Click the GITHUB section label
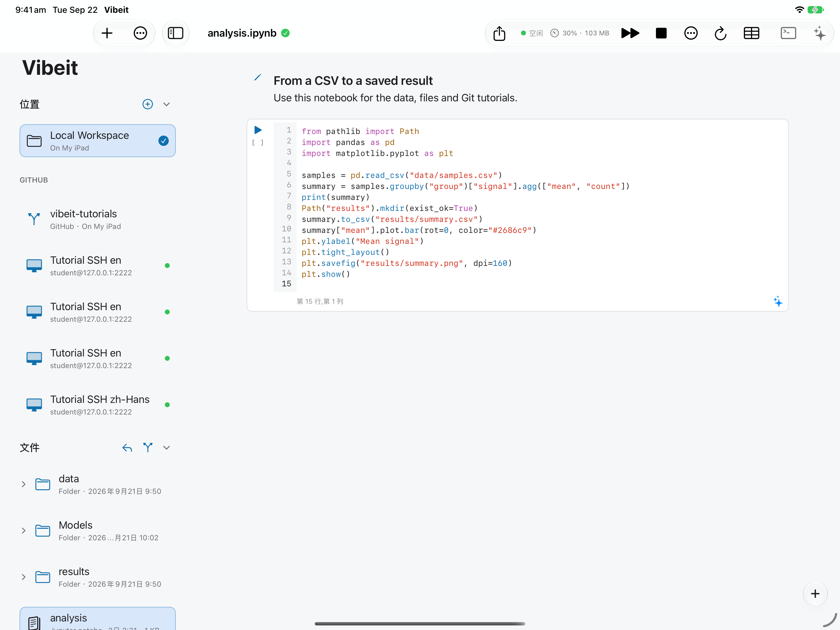The width and height of the screenshot is (840, 630). coord(34,180)
